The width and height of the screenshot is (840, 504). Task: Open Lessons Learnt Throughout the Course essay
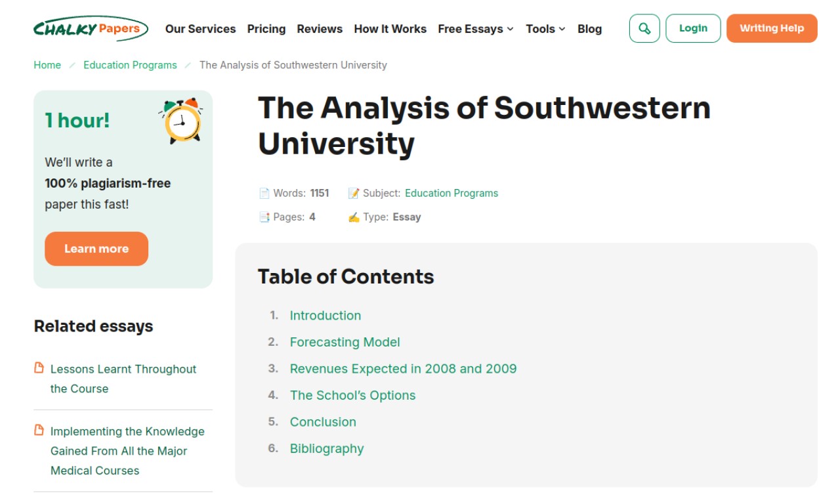[123, 379]
